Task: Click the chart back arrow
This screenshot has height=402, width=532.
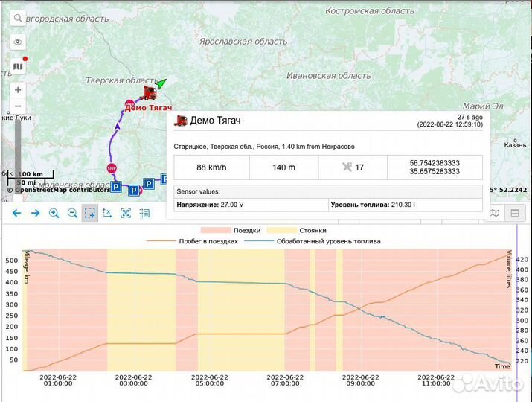Action: point(16,213)
